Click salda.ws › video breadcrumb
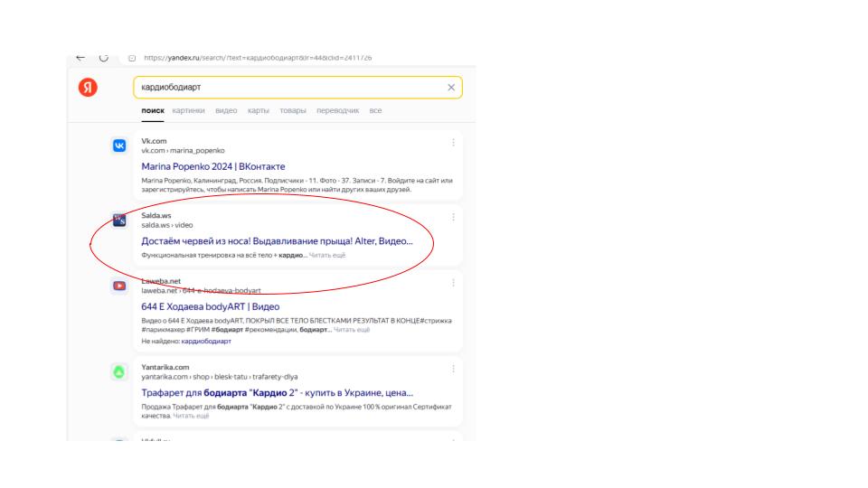868x488 pixels. 166,225
